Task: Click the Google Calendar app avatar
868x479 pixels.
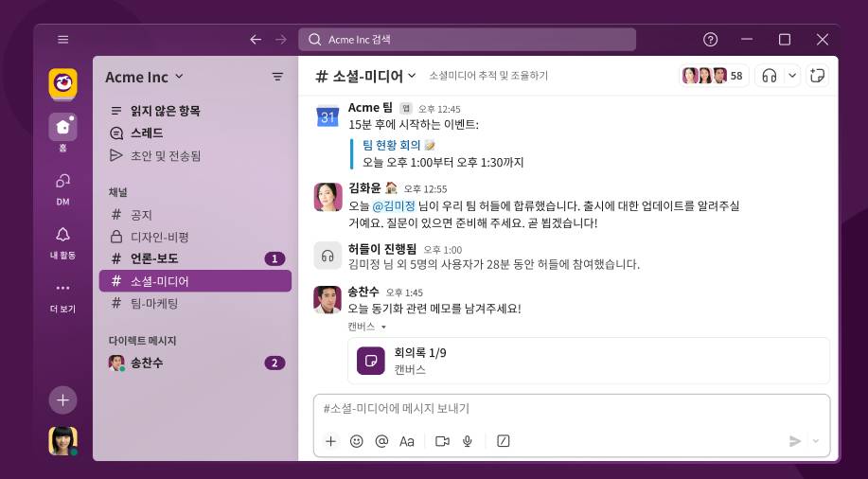Action: 328,116
